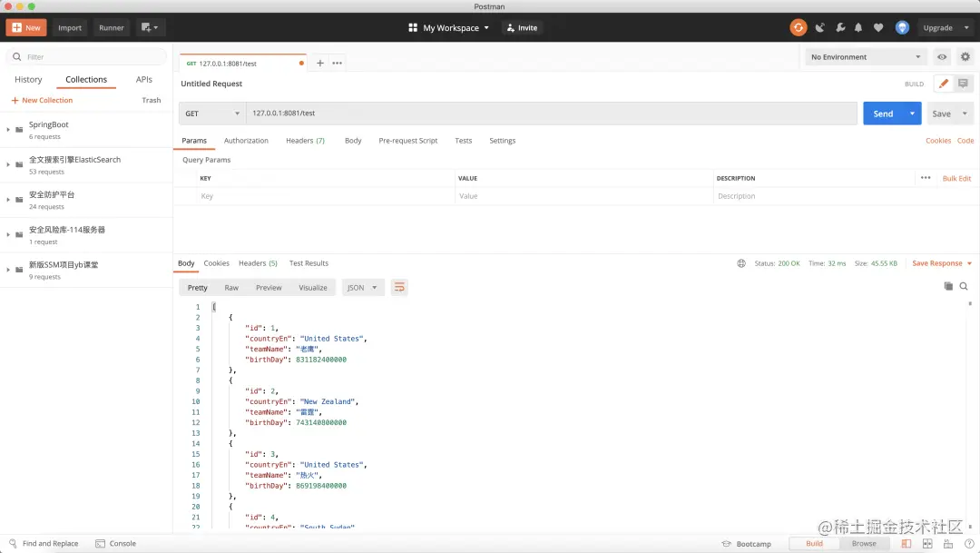This screenshot has width=980, height=553.
Task: Click the environment quick look eye icon
Action: pos(941,57)
